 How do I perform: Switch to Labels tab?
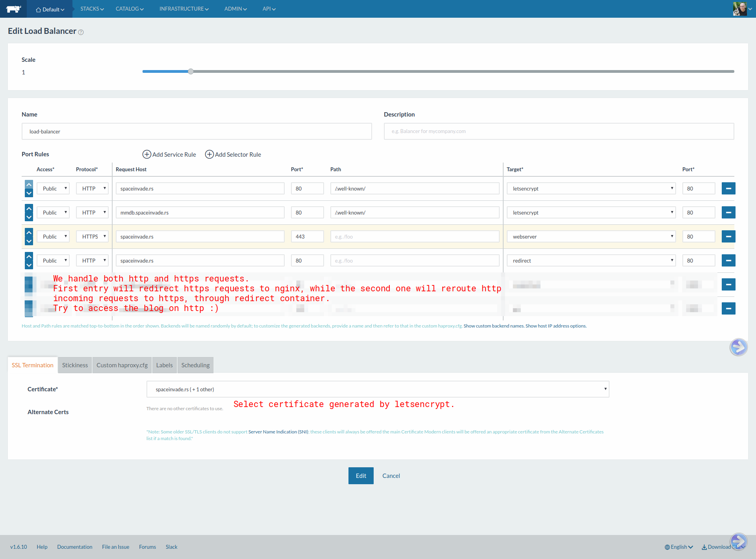coord(164,365)
